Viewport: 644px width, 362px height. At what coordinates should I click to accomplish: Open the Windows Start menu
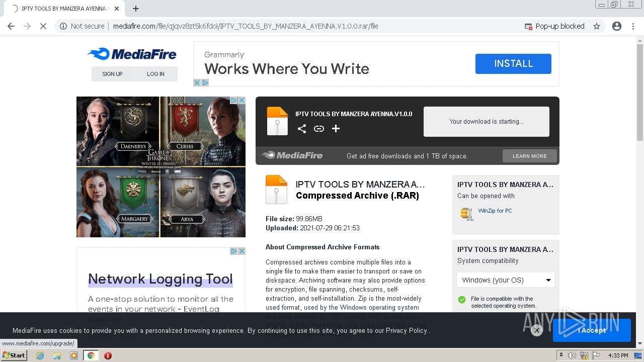(x=14, y=355)
